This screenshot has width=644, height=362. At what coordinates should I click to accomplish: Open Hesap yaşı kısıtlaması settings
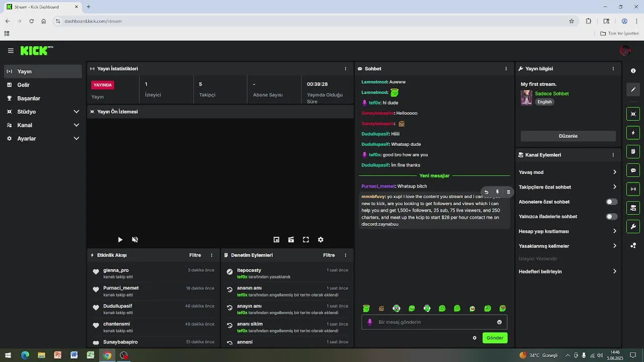(568, 231)
